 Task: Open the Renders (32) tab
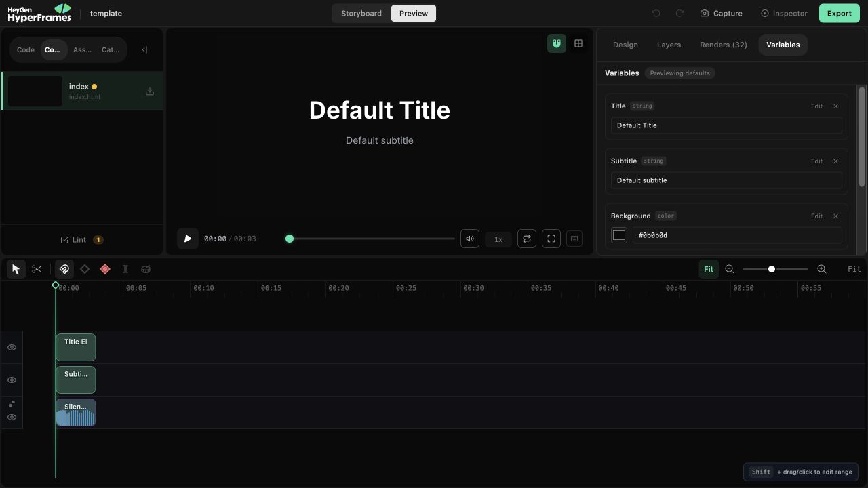click(x=724, y=45)
